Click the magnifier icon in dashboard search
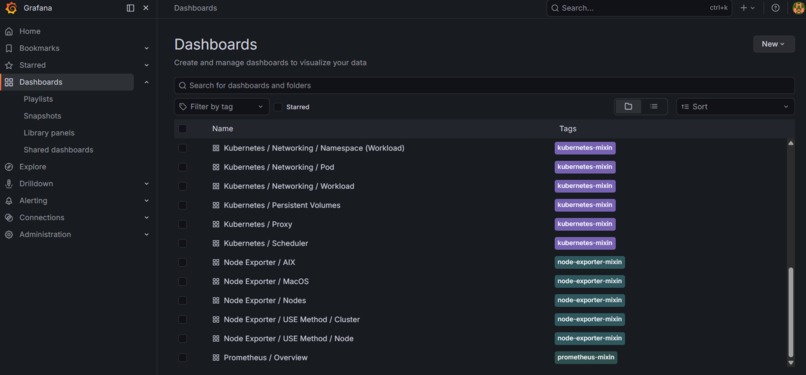Viewport: 806px width, 375px height. click(182, 85)
